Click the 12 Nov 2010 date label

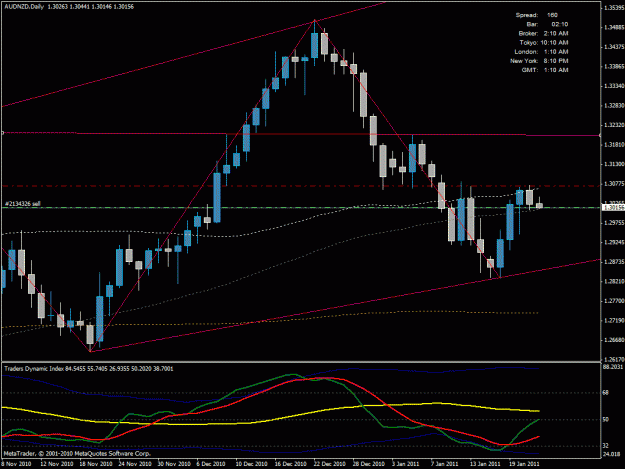pos(57,464)
